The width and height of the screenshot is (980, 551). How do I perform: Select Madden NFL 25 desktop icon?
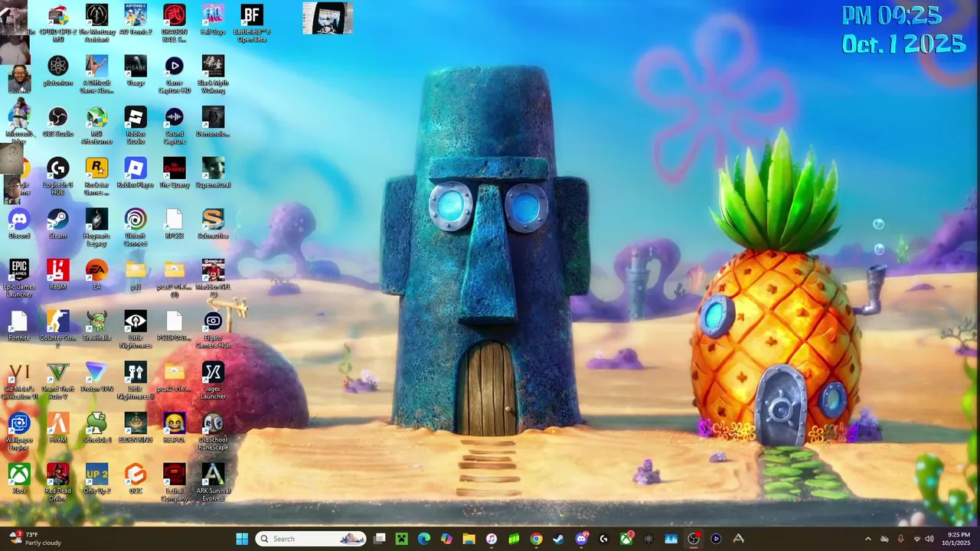click(x=213, y=279)
